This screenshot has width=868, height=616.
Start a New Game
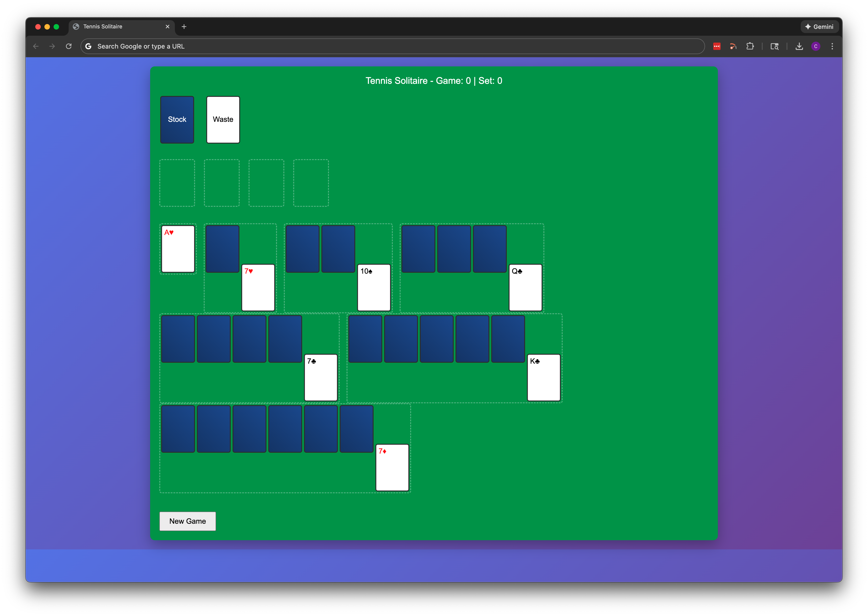coord(187,521)
